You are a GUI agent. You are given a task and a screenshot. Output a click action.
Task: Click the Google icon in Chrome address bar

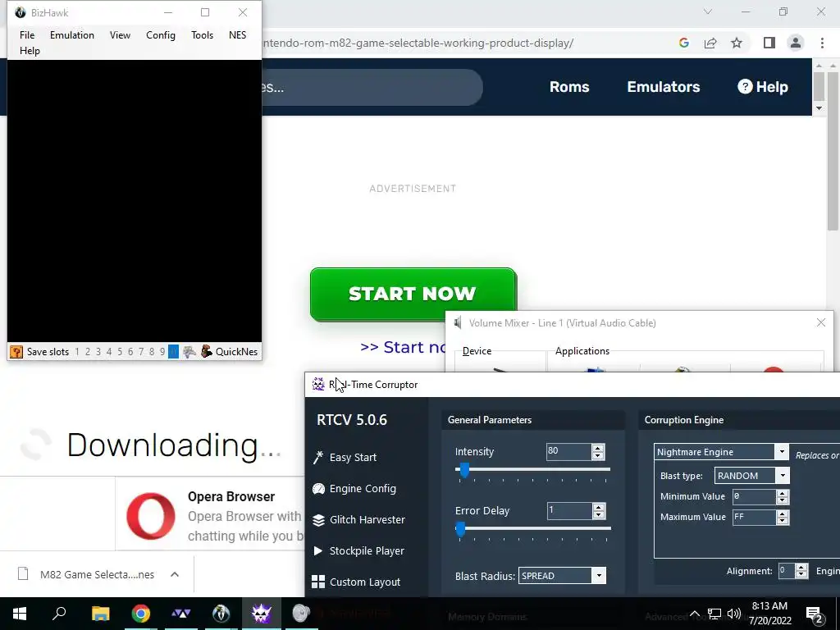pyautogui.click(x=683, y=43)
